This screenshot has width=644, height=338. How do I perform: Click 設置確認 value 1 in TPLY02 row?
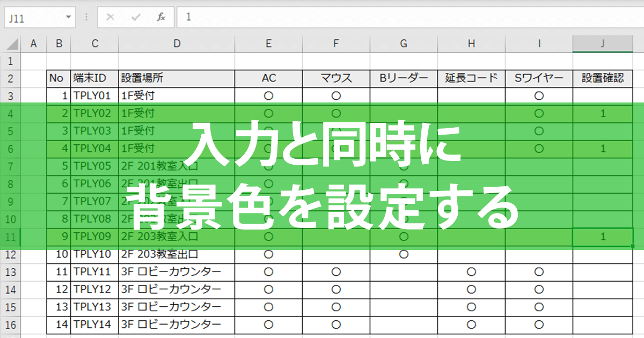[x=603, y=113]
